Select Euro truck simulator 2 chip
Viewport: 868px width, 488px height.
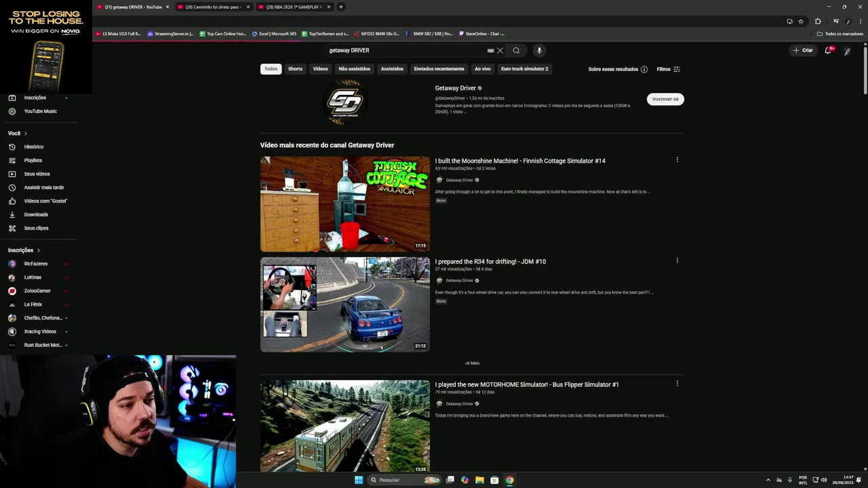point(524,69)
